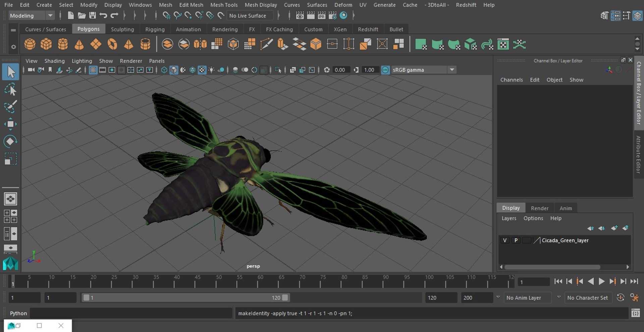Click the Open Scene folder icon
The height and width of the screenshot is (332, 644).
click(x=82, y=15)
